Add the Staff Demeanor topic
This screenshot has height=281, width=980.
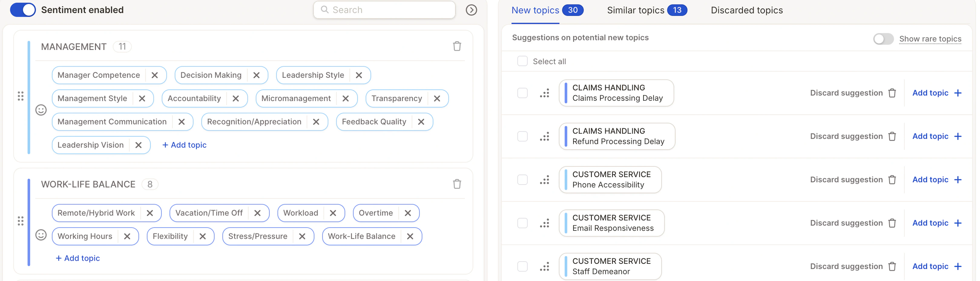coord(937,266)
